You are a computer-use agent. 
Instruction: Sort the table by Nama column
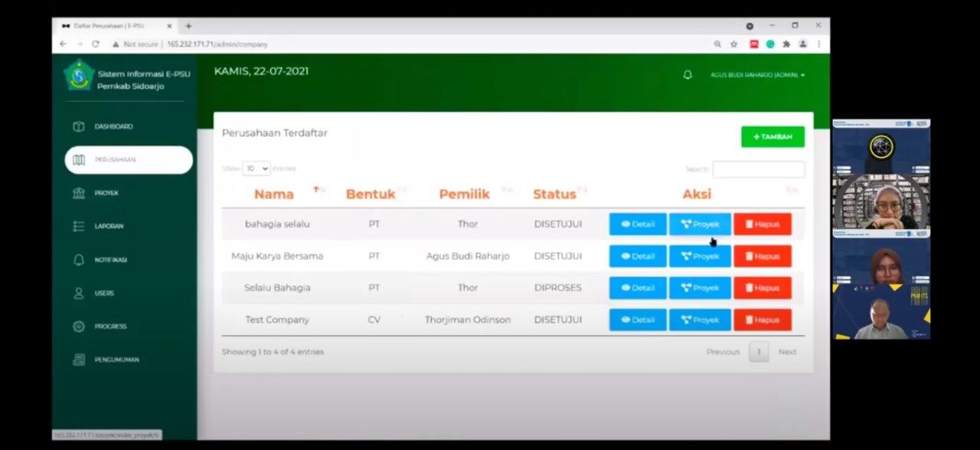coord(274,194)
